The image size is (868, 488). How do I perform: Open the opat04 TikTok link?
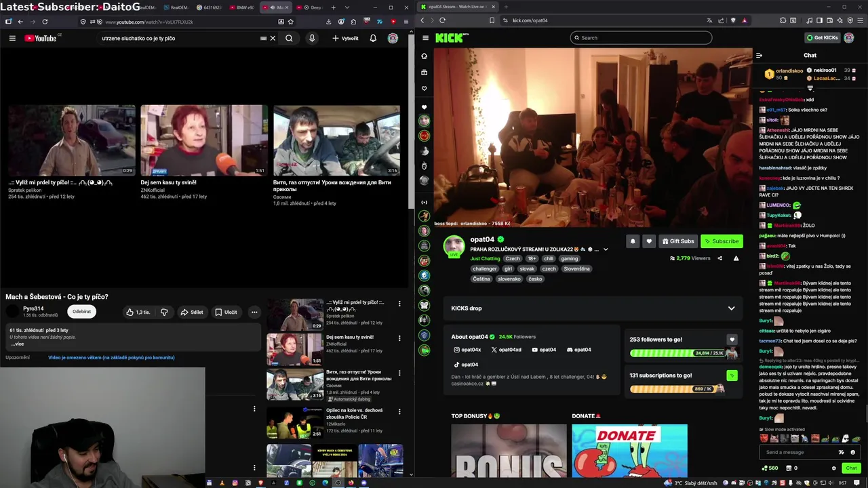pos(465,365)
